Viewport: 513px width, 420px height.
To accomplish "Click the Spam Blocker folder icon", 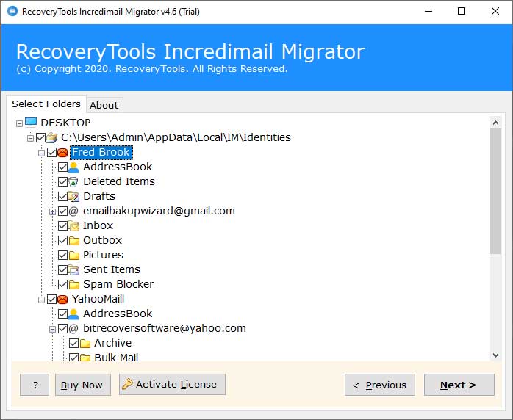I will coord(74,285).
